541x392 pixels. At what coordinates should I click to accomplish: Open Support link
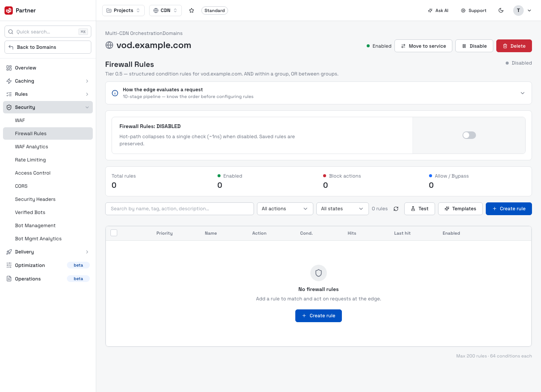click(474, 11)
